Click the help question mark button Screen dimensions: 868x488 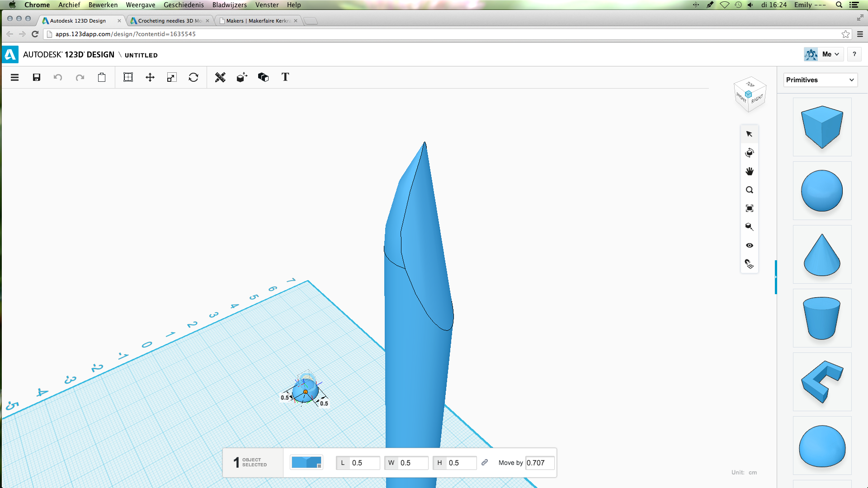point(854,54)
